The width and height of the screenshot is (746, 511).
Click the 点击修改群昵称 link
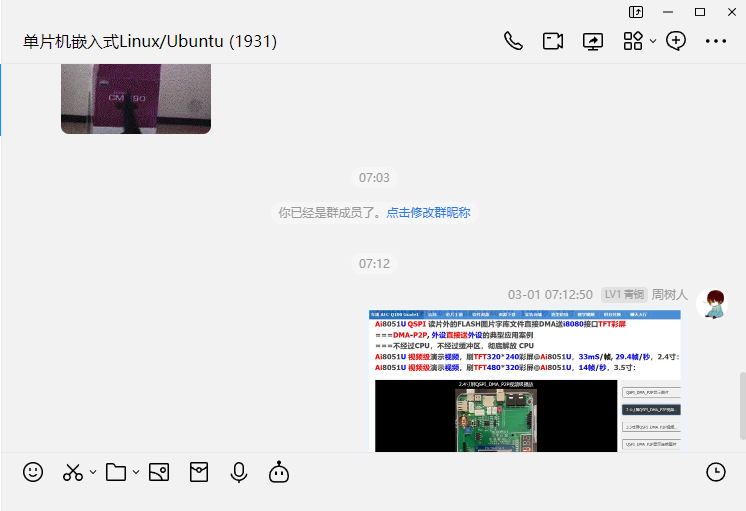pyautogui.click(x=428, y=213)
